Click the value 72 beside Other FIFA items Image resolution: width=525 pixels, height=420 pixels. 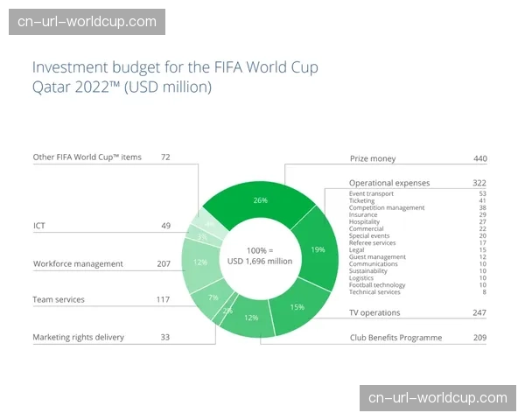[x=165, y=157]
